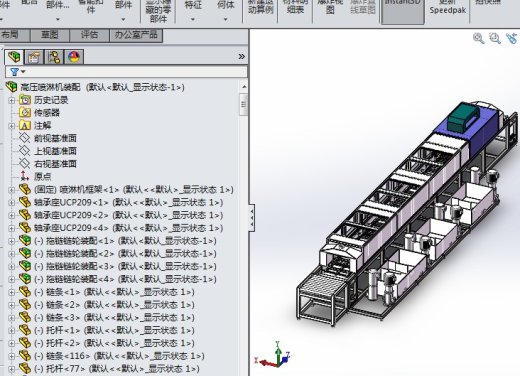
Task: Expand the panel tabs with double chevron
Action: pos(242,57)
